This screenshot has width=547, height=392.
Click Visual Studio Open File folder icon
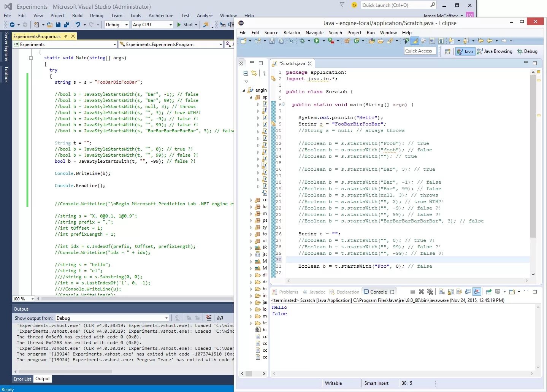coord(50,25)
